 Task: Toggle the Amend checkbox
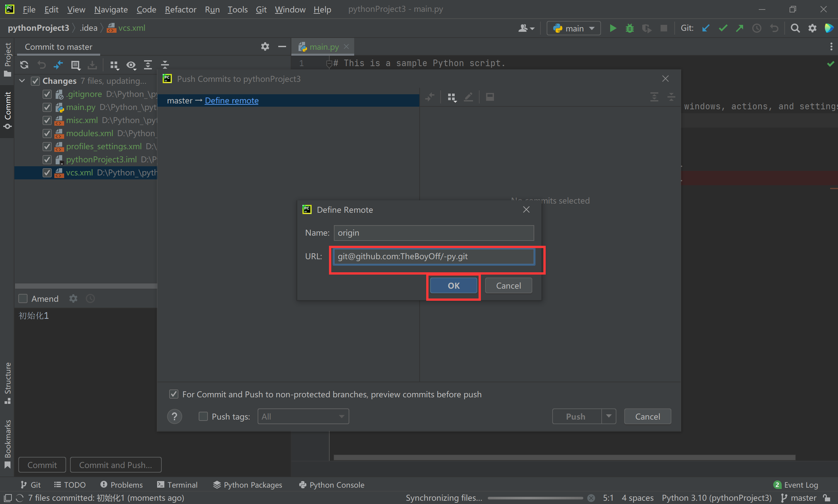[x=23, y=298]
